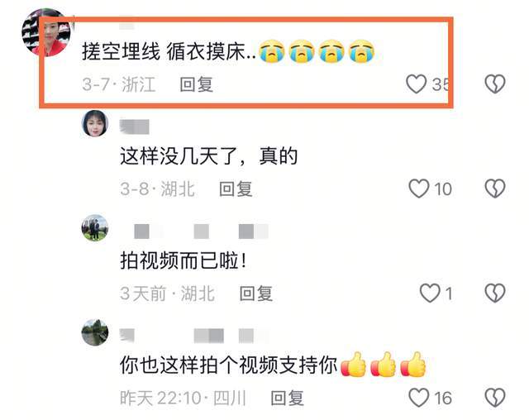Screen dimensions: 529x420
Task: Dislike the 拍视频而已啦 comment
Action: [x=495, y=293]
